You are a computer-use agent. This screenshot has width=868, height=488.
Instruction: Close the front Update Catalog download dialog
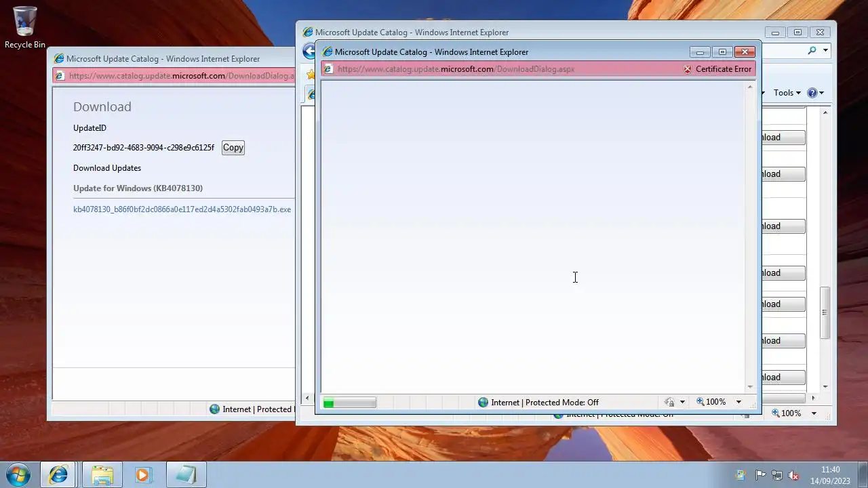pos(745,52)
